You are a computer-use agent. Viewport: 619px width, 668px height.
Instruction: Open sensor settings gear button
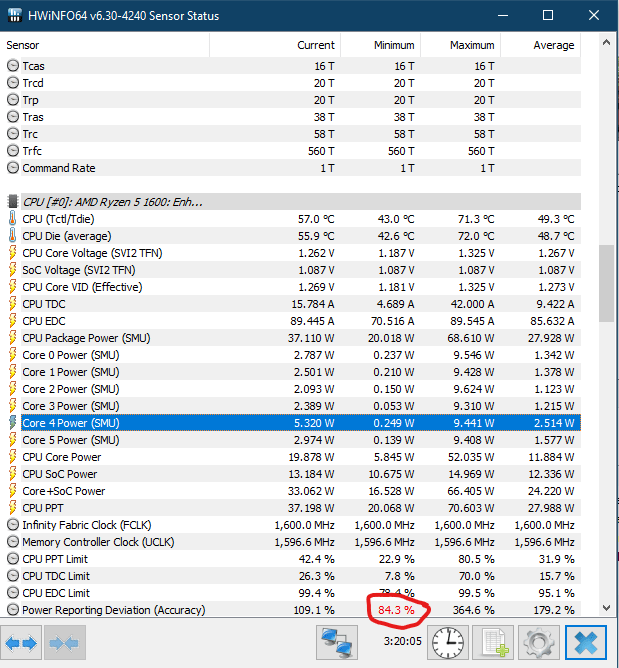[539, 642]
